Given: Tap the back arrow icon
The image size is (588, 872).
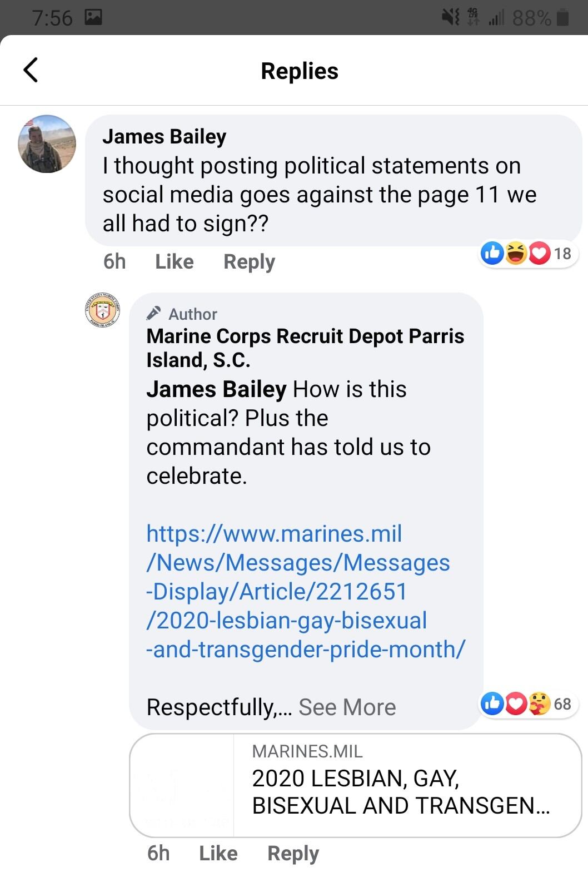Looking at the screenshot, I should tap(31, 70).
